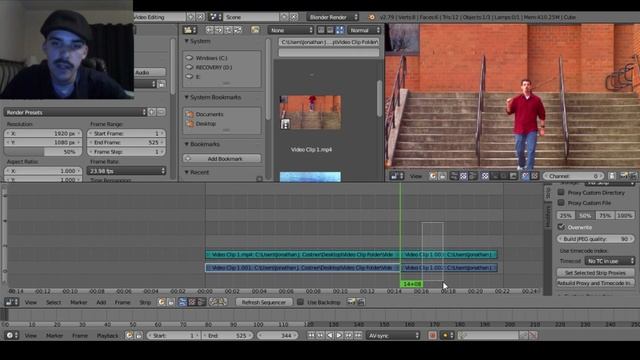Add new screen layout next to Video Editing
The height and width of the screenshot is (360, 640).
click(191, 17)
